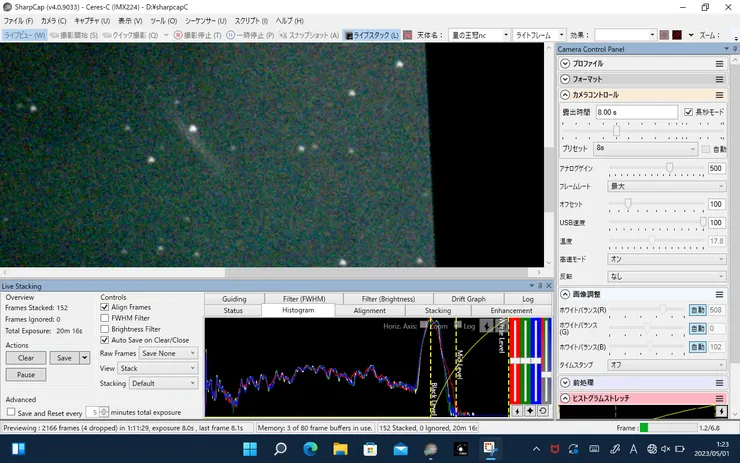Click the 一時停止 pause toolbar icon
This screenshot has height=463, width=740.
[230, 35]
